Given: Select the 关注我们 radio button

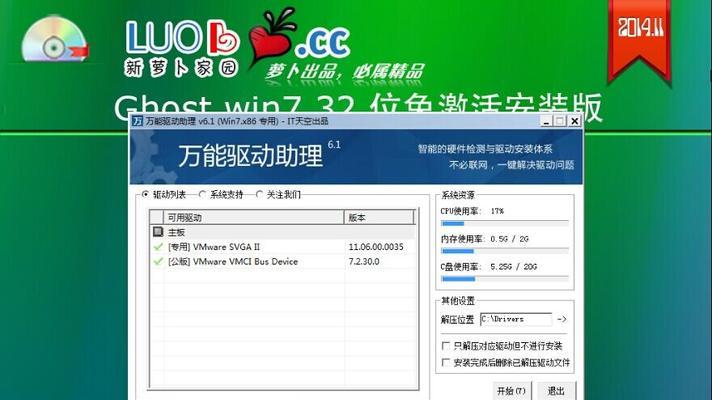Looking at the screenshot, I should (259, 194).
